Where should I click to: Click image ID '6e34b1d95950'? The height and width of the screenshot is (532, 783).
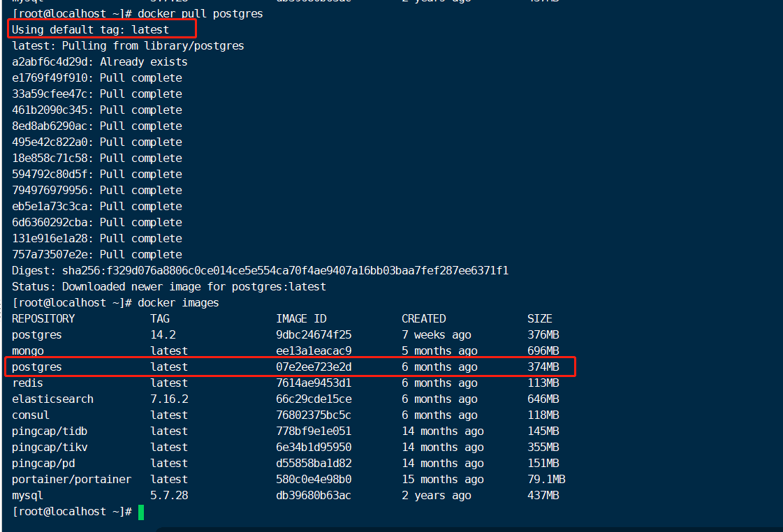point(314,447)
